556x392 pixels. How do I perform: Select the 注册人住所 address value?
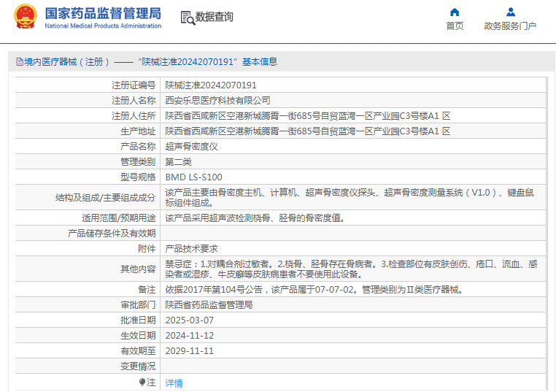click(308, 115)
